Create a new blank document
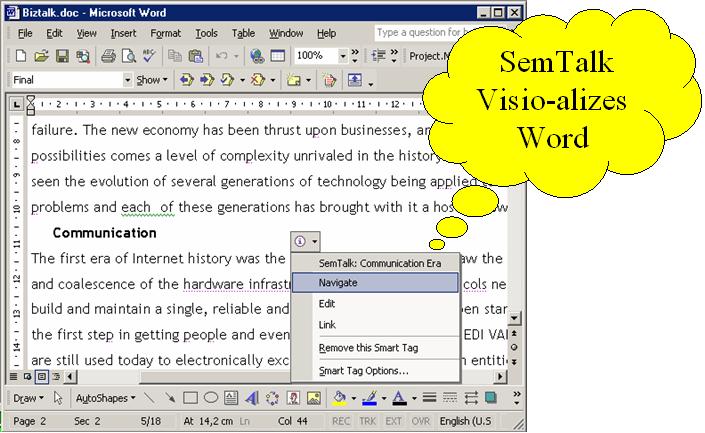The image size is (705, 433). point(20,56)
